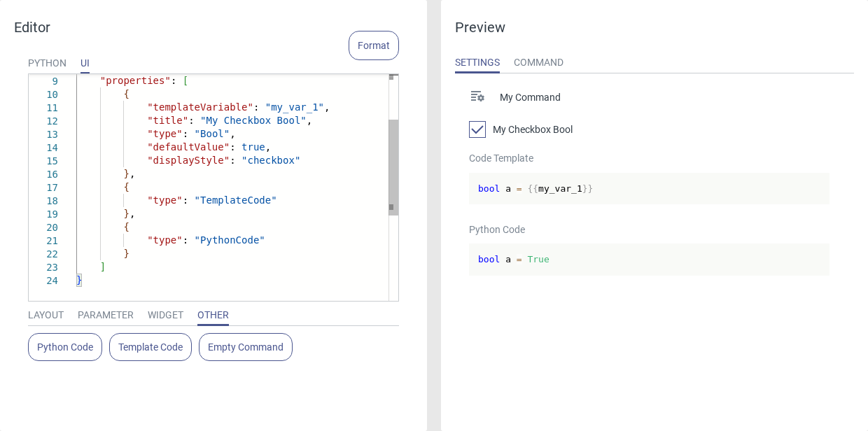Place cursor on the "displayStyle" checkbox line
This screenshot has width=868, height=431.
tap(224, 160)
